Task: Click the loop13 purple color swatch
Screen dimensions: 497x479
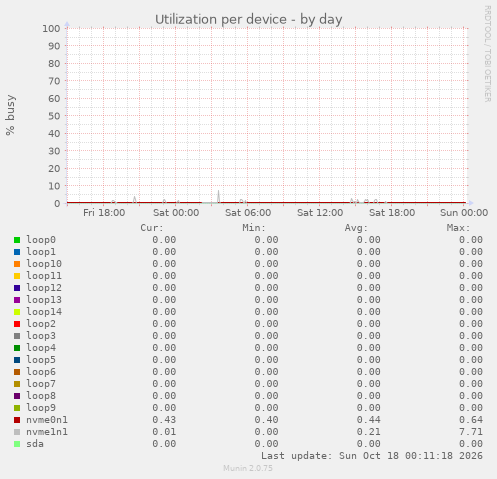Action: click(x=17, y=300)
